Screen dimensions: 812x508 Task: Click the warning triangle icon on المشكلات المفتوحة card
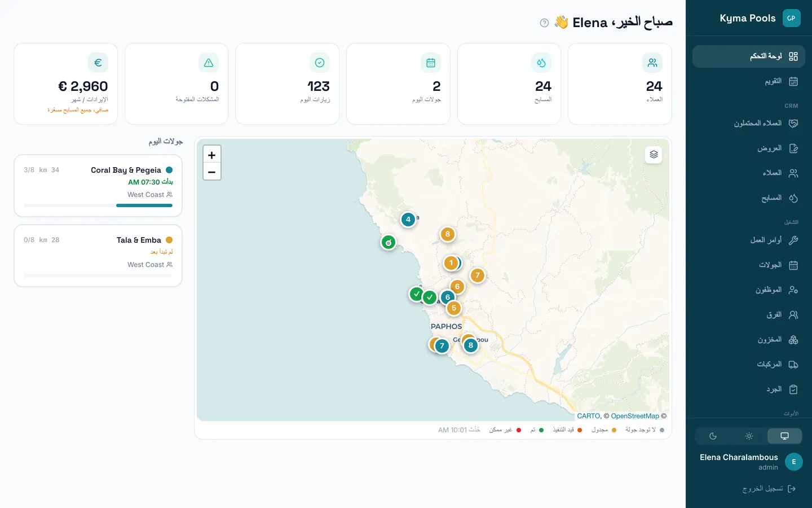point(209,63)
